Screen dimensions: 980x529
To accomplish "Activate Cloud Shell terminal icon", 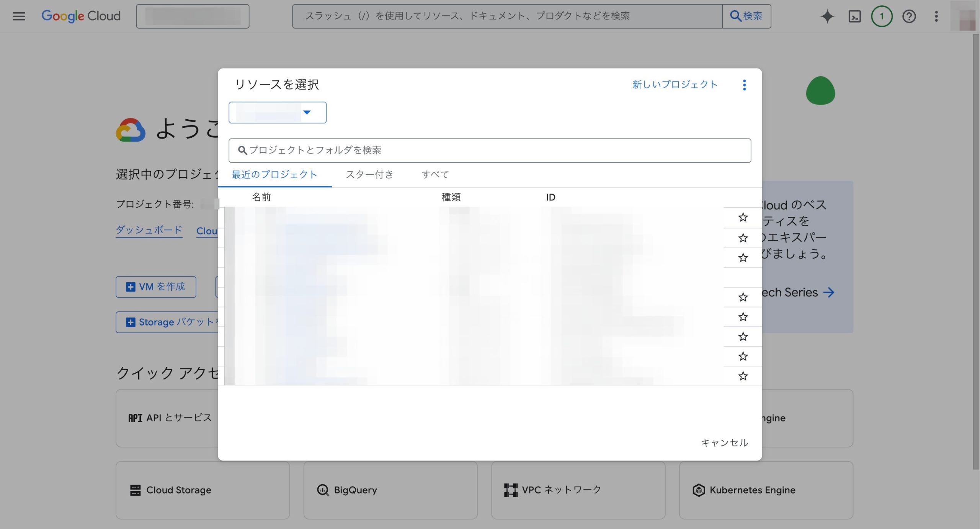I will click(x=854, y=16).
